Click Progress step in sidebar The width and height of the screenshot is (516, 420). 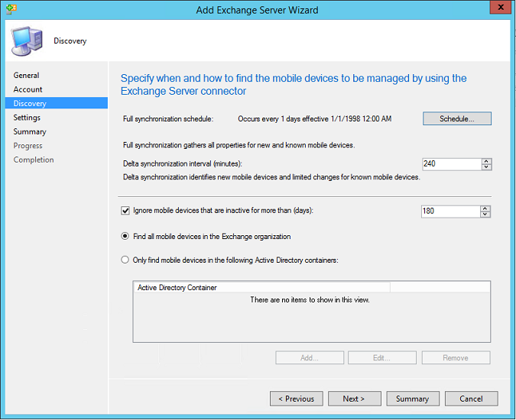click(28, 146)
